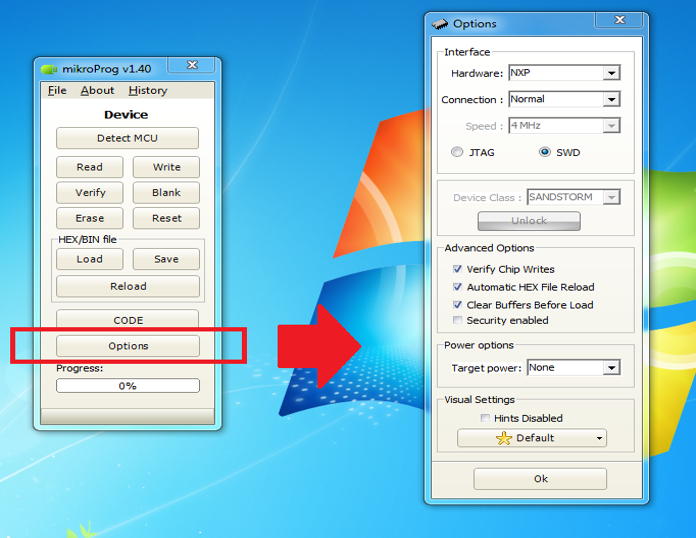Close the mikroProg window
The height and width of the screenshot is (538, 696).
coord(192,65)
